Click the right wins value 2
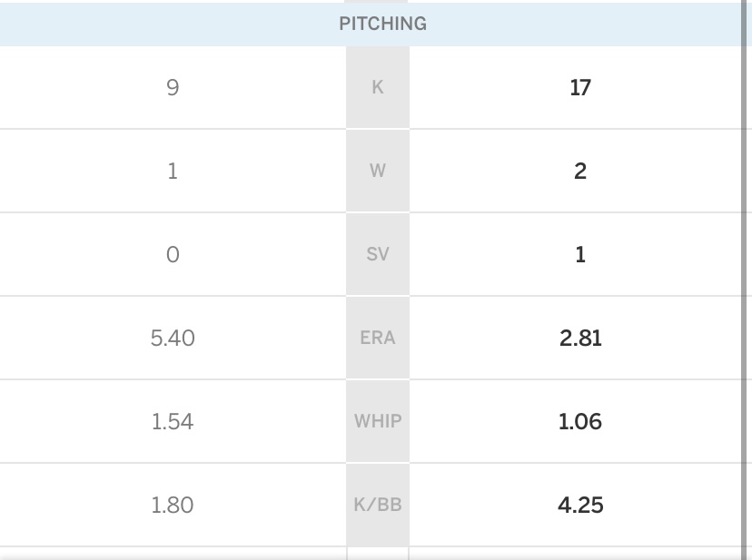Image resolution: width=752 pixels, height=560 pixels. coord(580,172)
